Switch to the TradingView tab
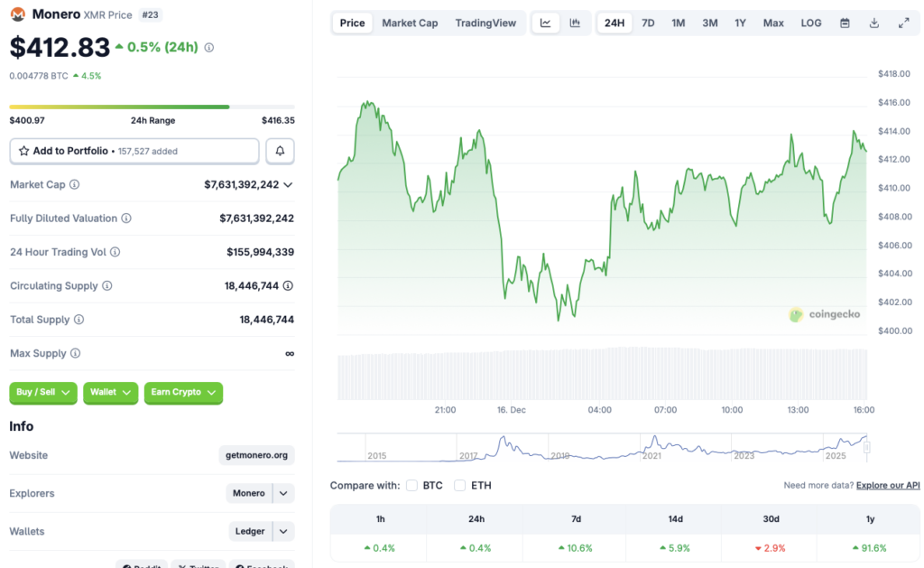 (486, 23)
